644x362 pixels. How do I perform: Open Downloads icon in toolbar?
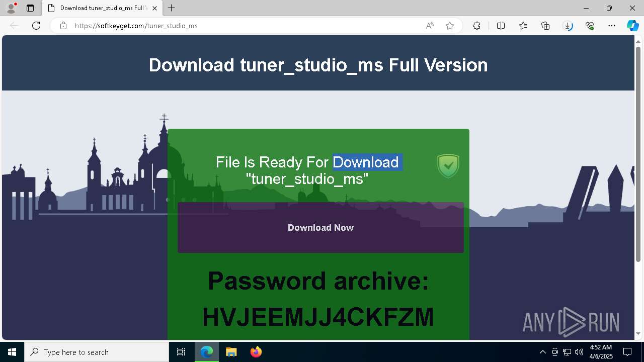568,26
